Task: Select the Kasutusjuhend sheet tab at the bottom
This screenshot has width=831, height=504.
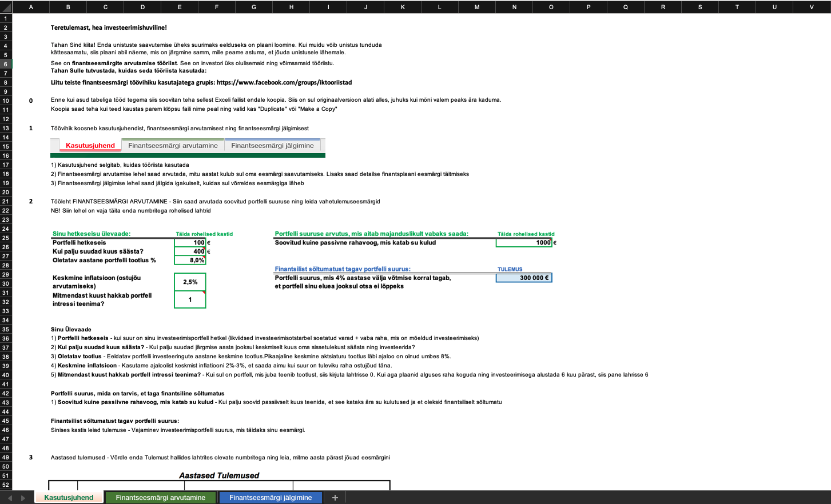Action: click(x=69, y=498)
